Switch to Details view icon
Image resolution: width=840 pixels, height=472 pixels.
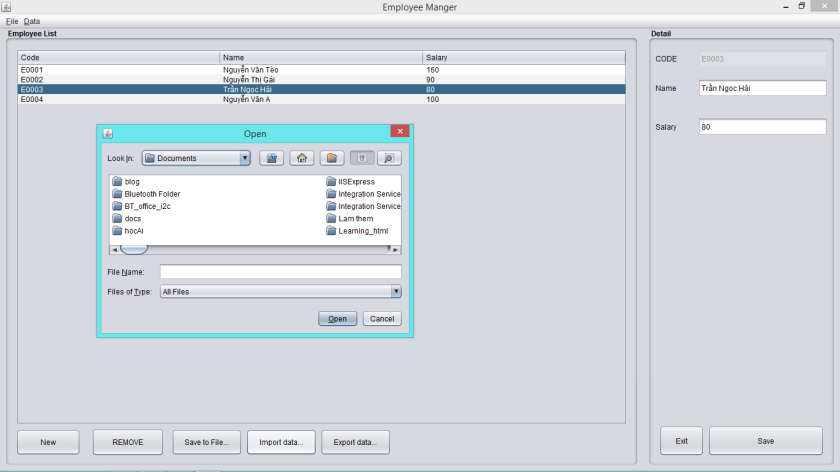point(389,158)
